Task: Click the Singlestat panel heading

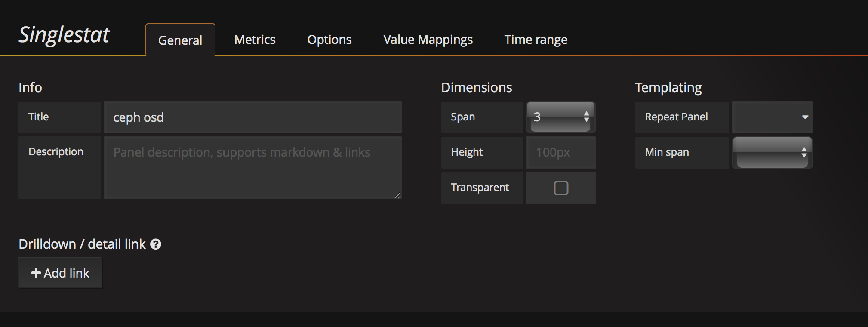Action: (65, 35)
